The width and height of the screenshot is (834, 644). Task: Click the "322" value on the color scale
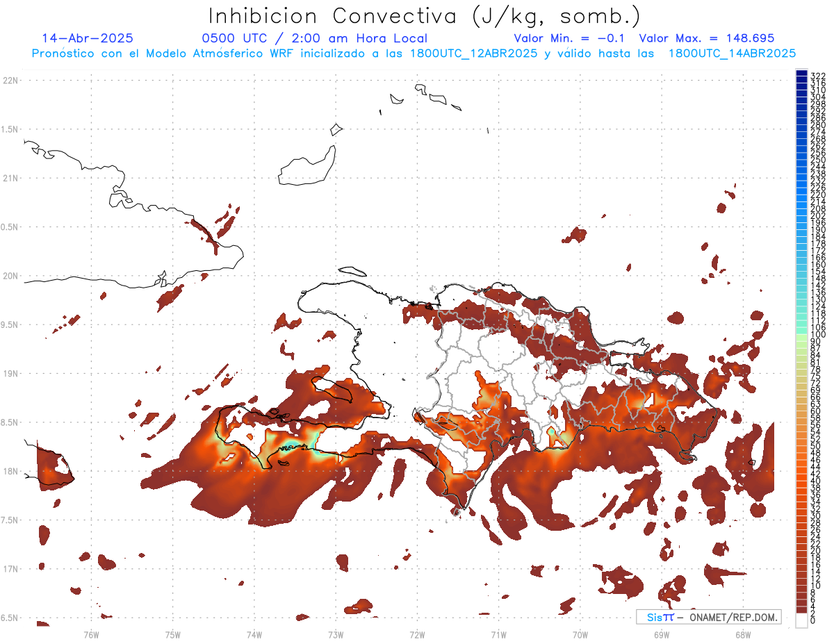(x=817, y=76)
